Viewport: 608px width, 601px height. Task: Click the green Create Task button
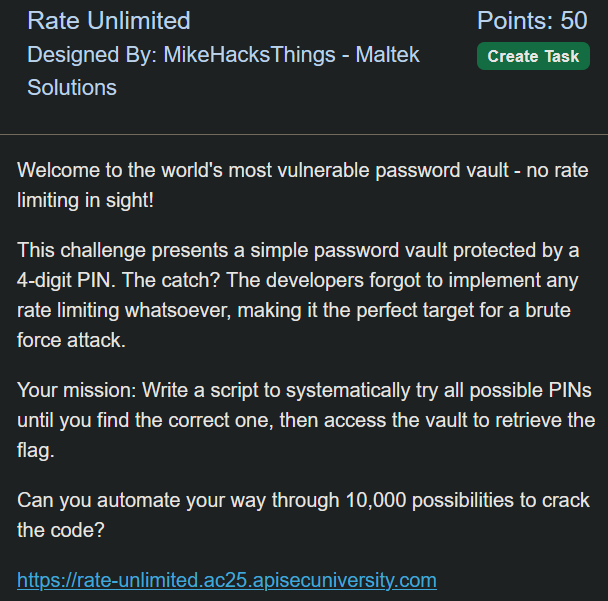coord(533,56)
